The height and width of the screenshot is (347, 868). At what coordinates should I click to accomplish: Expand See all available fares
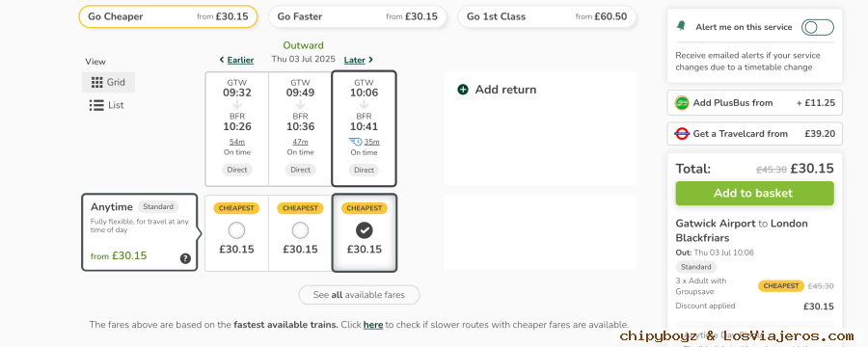(360, 295)
